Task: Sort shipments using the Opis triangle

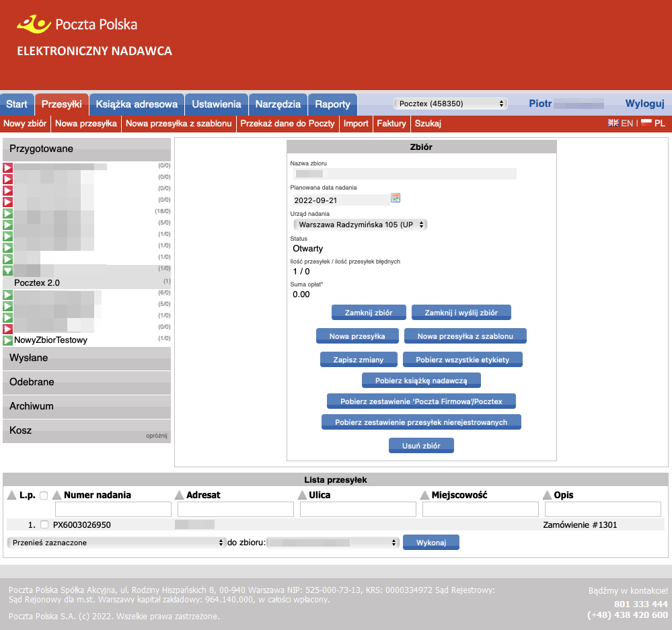Action: pos(547,495)
